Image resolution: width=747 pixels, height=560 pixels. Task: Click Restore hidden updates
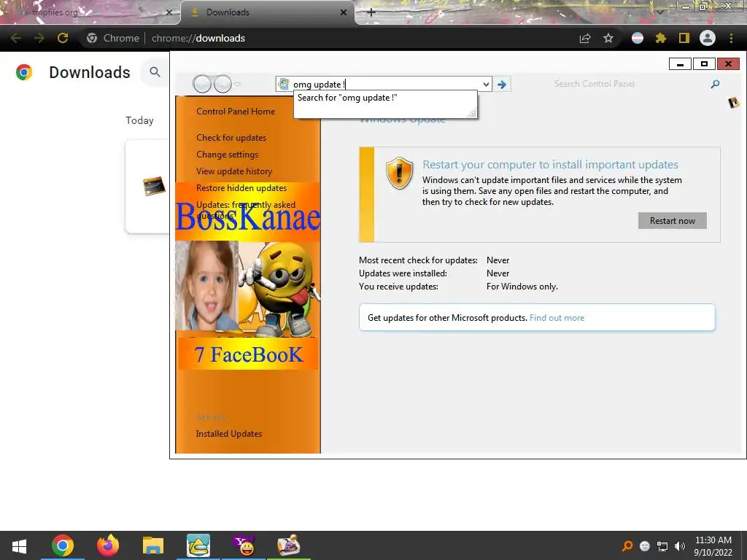pyautogui.click(x=241, y=187)
